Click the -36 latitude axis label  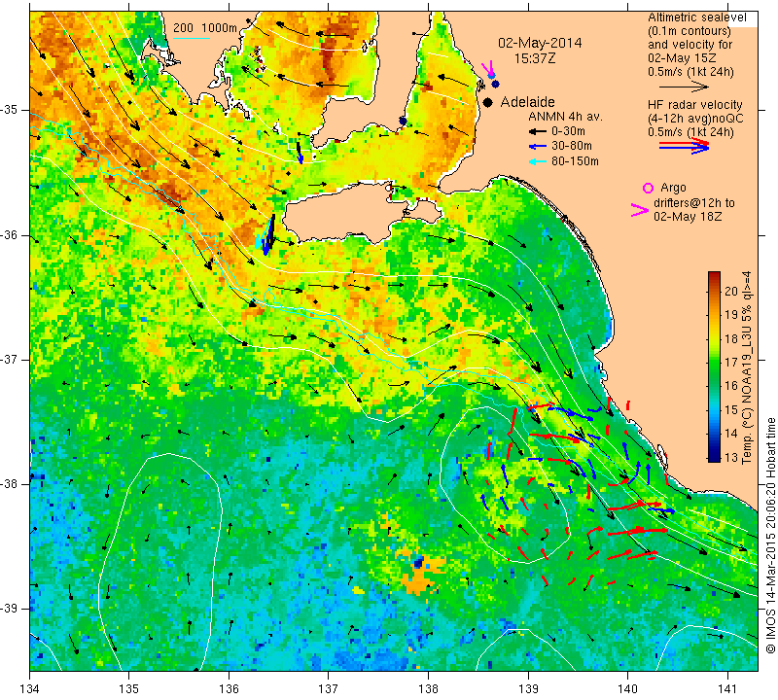click(x=9, y=235)
